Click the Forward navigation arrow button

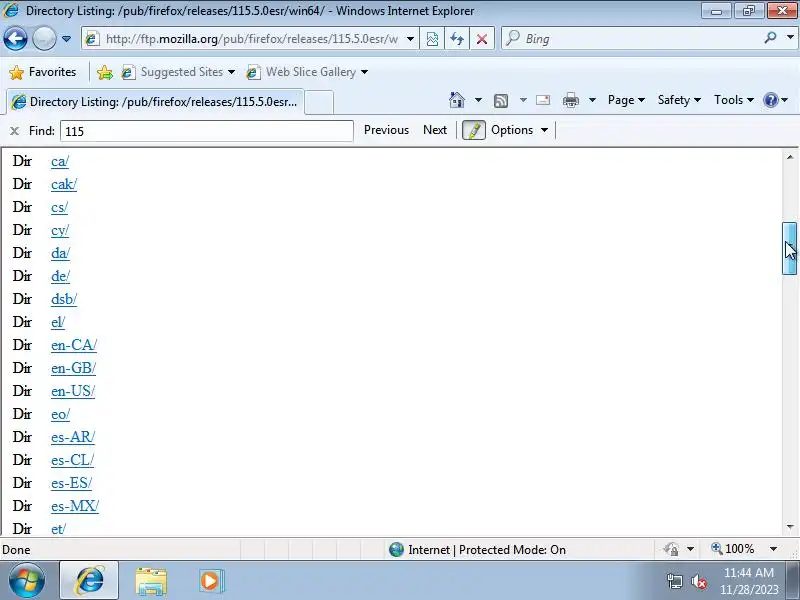tap(44, 39)
